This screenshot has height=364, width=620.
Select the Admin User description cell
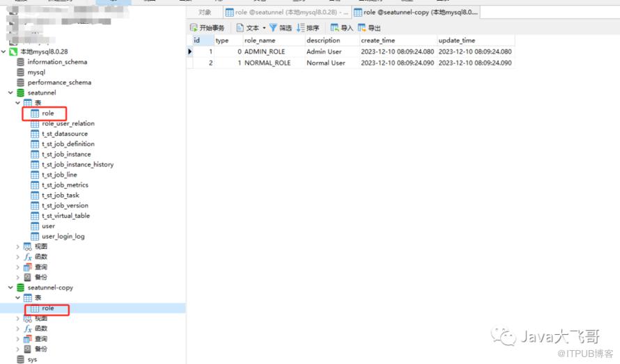coord(332,52)
